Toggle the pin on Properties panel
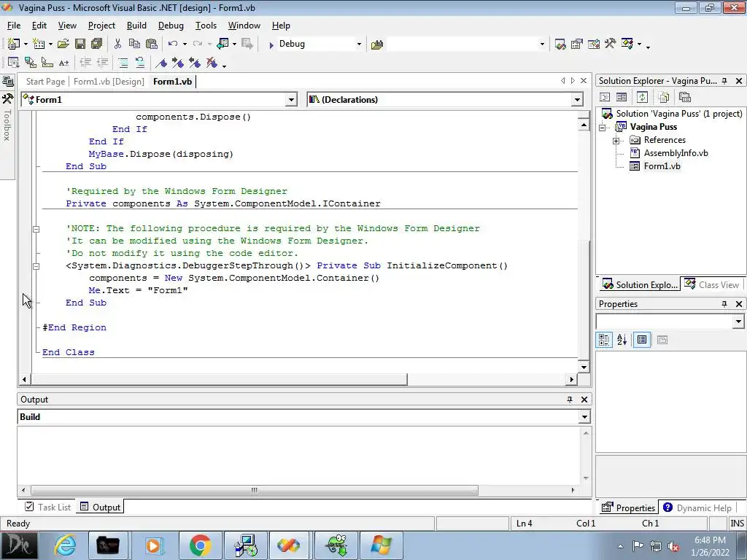The width and height of the screenshot is (747, 560). click(x=724, y=304)
